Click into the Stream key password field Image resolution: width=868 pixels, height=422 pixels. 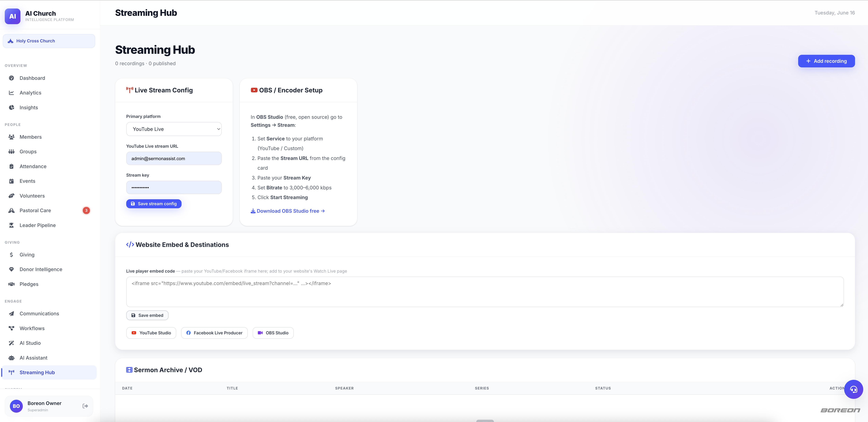174,188
